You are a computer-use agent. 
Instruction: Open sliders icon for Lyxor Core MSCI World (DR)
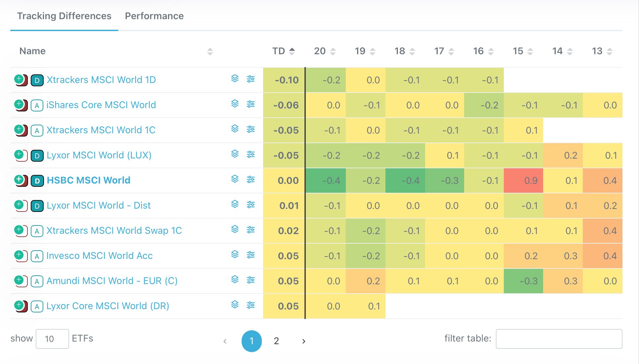coord(251,305)
